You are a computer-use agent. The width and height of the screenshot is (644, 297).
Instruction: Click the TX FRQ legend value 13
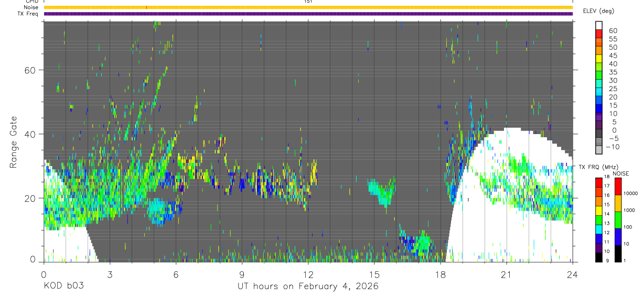[x=607, y=223]
